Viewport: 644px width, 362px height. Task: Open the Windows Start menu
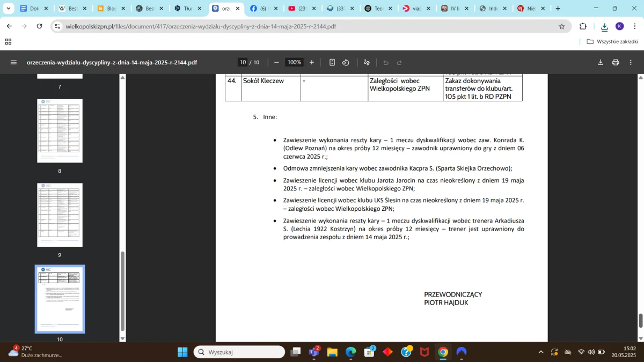pyautogui.click(x=182, y=352)
